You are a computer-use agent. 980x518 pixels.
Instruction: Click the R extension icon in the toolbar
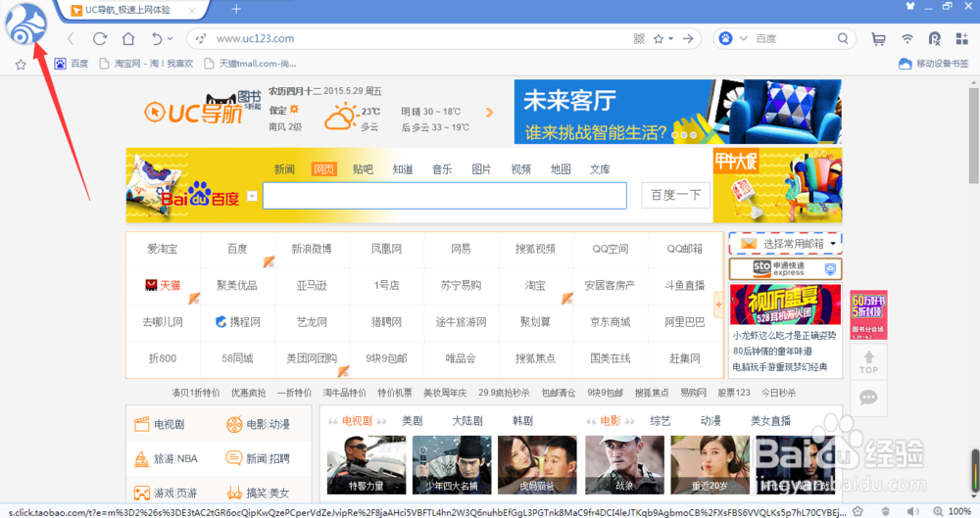click(x=934, y=39)
